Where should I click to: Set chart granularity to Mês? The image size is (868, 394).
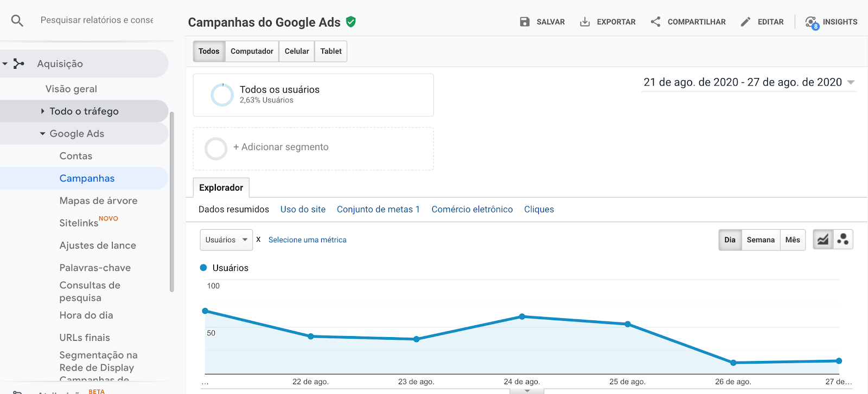coord(793,240)
